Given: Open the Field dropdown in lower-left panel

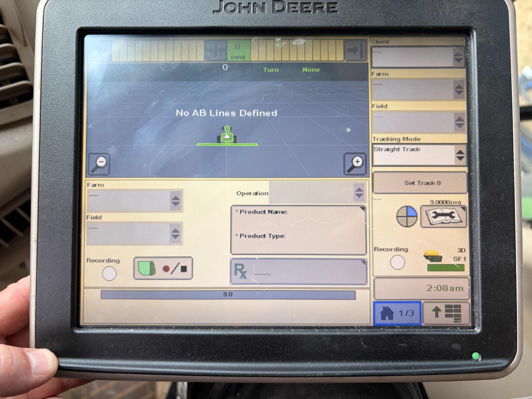Looking at the screenshot, I should pos(135,233).
